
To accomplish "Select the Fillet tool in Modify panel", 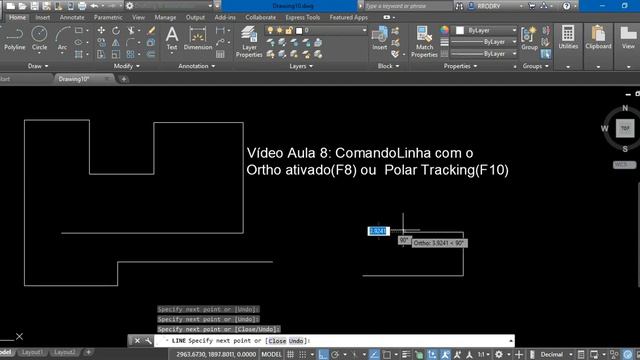I will (x=131, y=42).
